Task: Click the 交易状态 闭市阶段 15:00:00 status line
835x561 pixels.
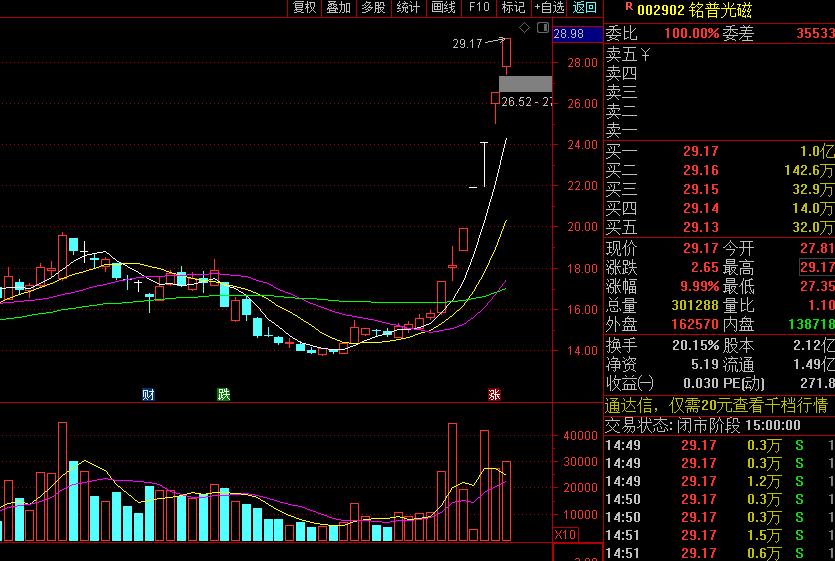Action: pos(702,426)
